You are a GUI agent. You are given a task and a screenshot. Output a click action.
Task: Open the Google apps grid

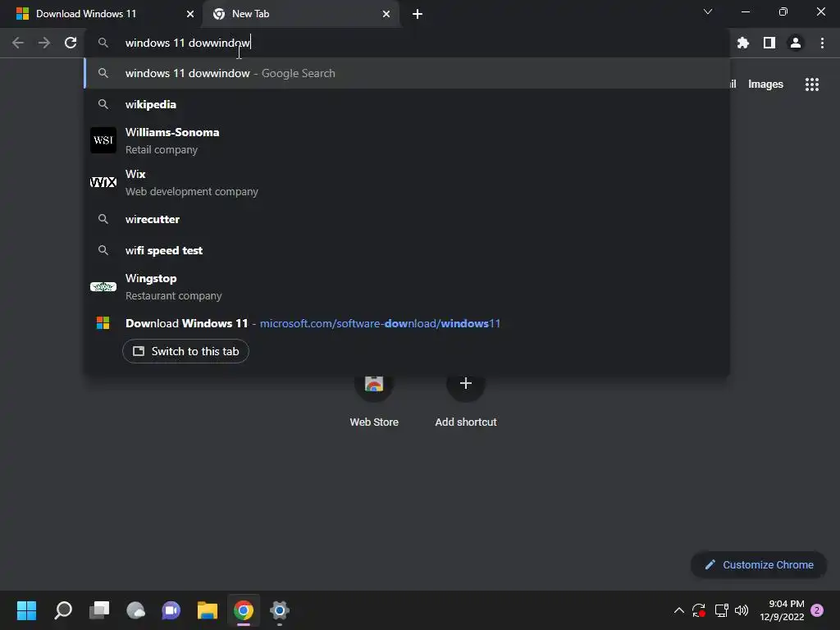tap(812, 84)
